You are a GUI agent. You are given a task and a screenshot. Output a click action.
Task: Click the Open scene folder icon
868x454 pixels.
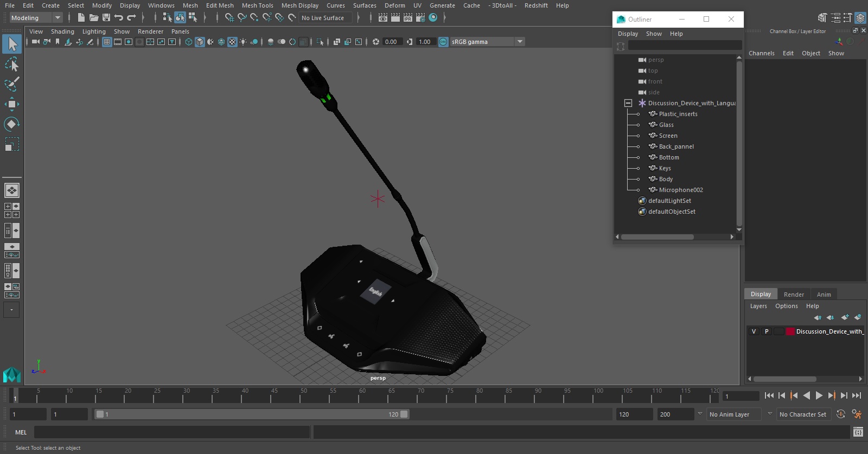93,18
